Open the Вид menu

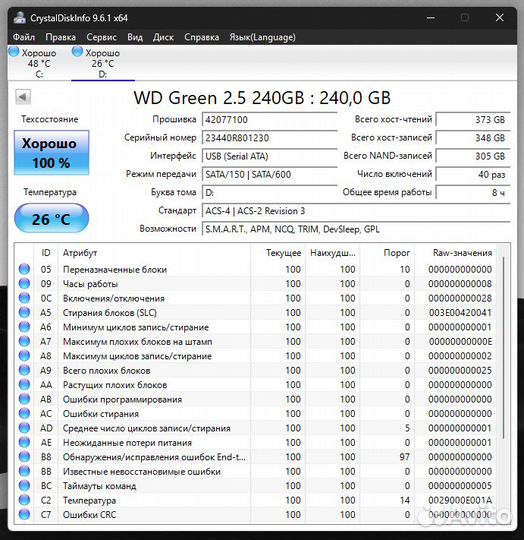135,37
